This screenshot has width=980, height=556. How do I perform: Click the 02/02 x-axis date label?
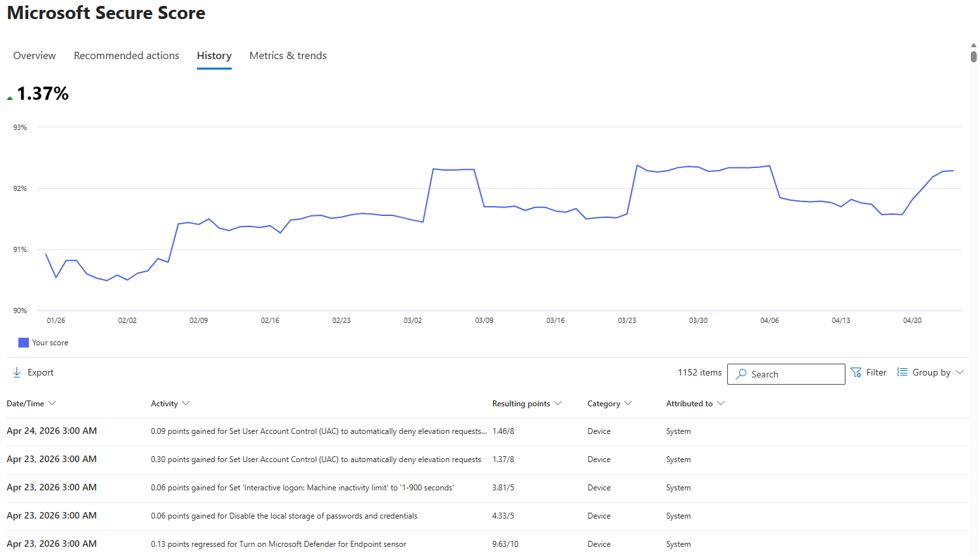(x=127, y=320)
